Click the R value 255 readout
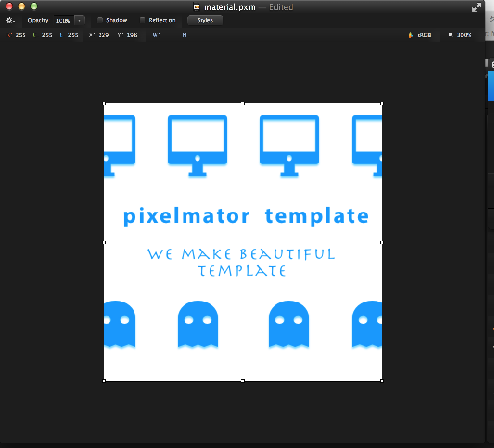This screenshot has height=448, width=494. [x=21, y=35]
